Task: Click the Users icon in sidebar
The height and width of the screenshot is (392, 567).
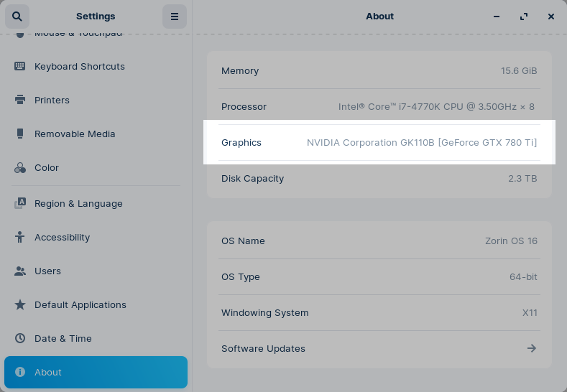Action: (x=20, y=271)
